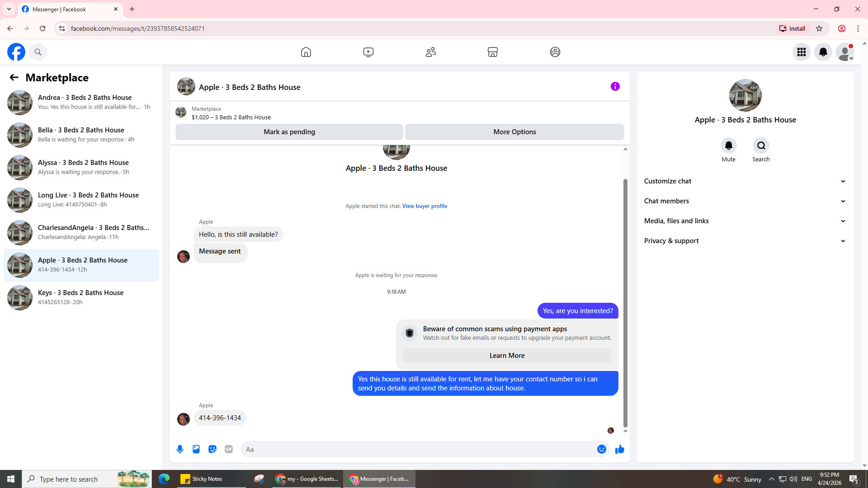
Task: Choose a sticker from the sticker icon
Action: click(x=212, y=449)
